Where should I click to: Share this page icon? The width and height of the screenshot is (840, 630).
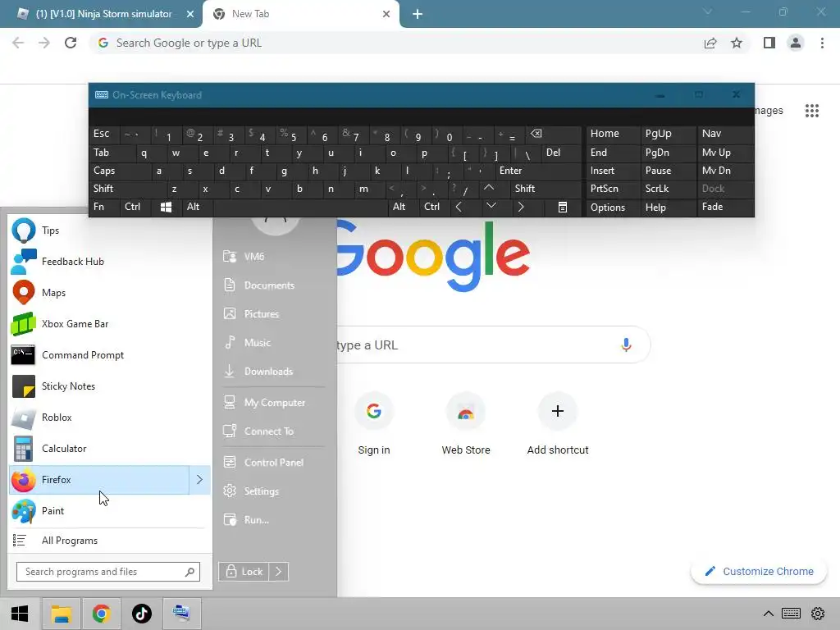click(x=710, y=43)
